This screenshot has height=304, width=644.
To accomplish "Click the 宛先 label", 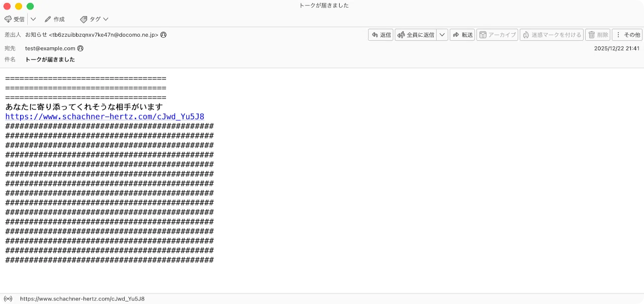I will tap(10, 48).
